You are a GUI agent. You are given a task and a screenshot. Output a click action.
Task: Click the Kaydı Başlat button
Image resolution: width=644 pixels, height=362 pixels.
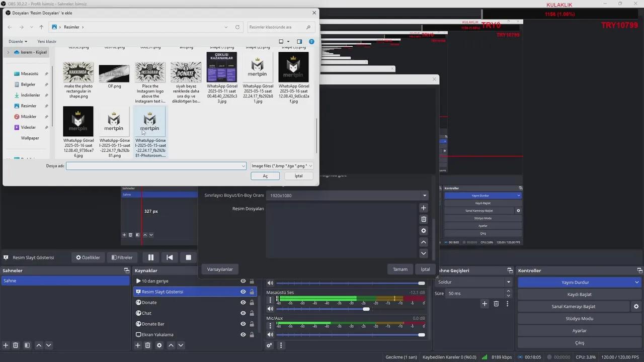pos(580,294)
